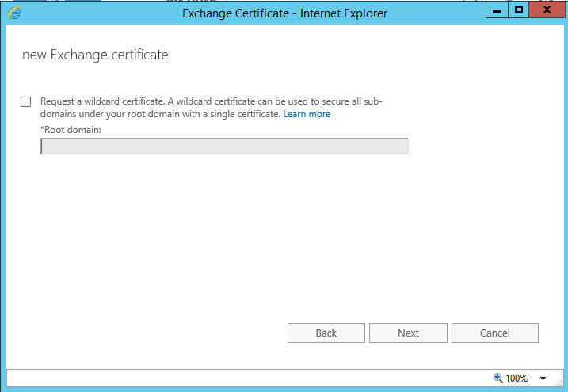Click the zoom magnifier icon in status bar

coord(497,379)
